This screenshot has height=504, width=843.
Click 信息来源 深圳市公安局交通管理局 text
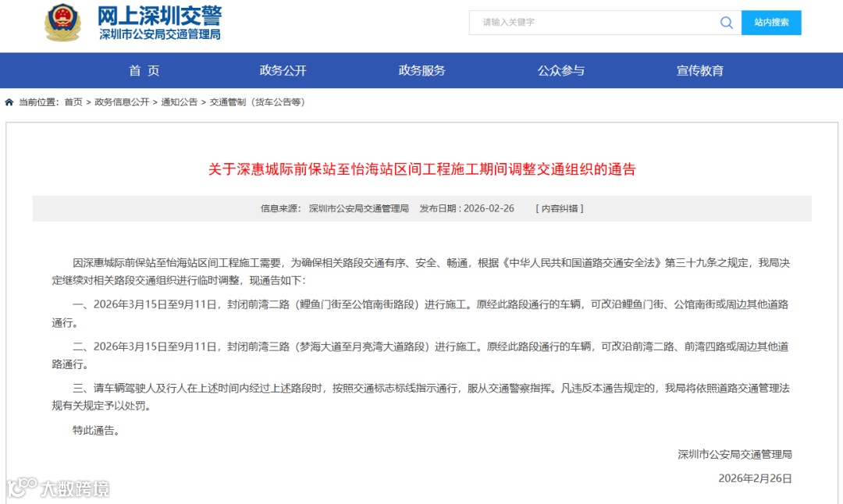coord(334,208)
